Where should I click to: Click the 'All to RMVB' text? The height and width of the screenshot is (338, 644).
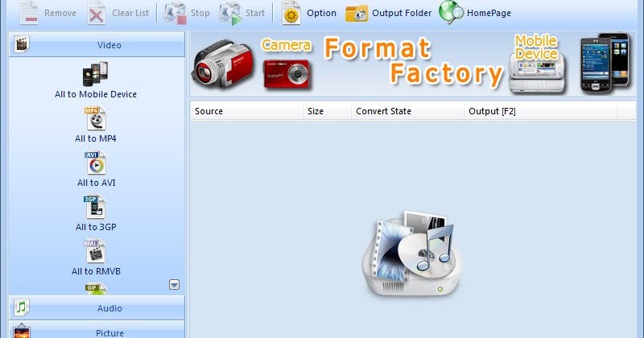click(96, 271)
